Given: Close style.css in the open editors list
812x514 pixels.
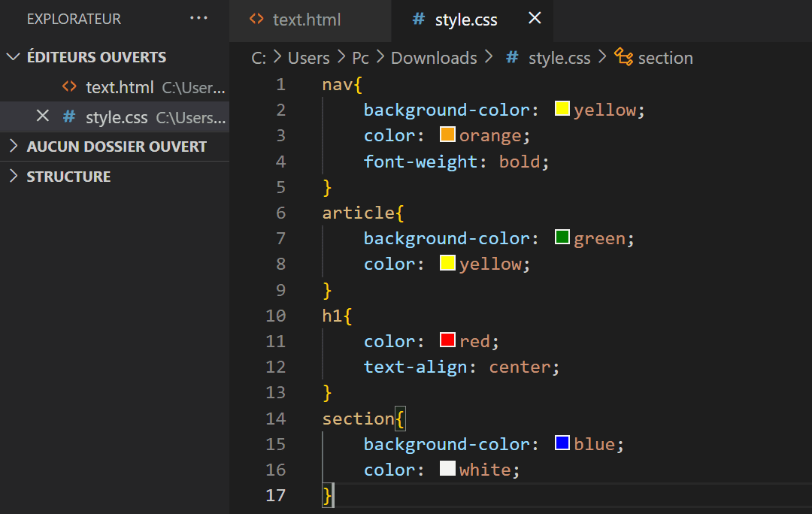Looking at the screenshot, I should (42, 116).
